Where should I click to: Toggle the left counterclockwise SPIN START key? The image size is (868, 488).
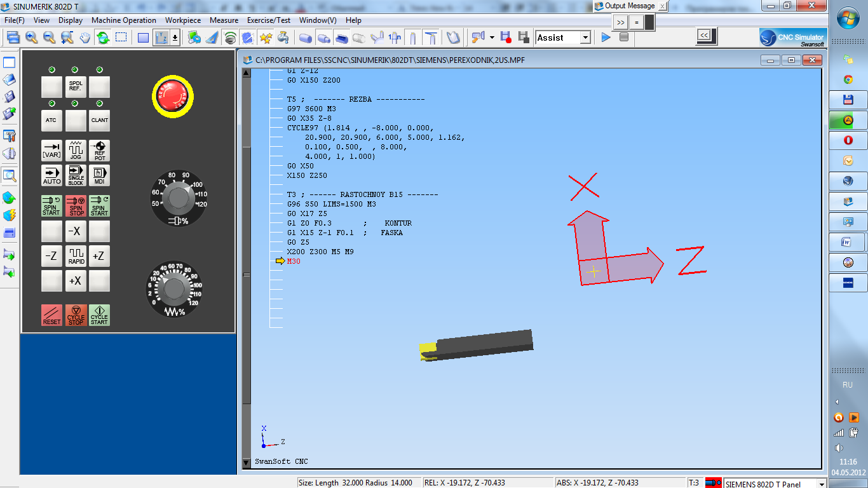point(51,206)
